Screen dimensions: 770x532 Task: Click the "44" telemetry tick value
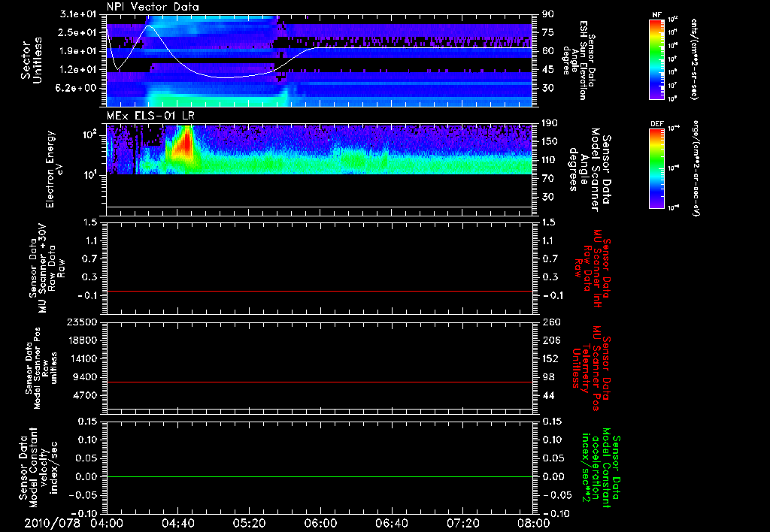[548, 395]
